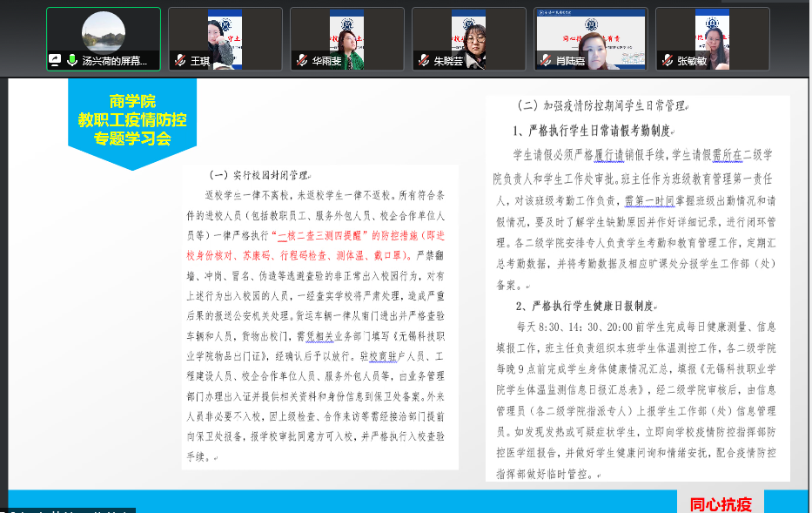This screenshot has height=513, width=812.
Task: Click the red 同心抗疫 badge
Action: [721, 503]
